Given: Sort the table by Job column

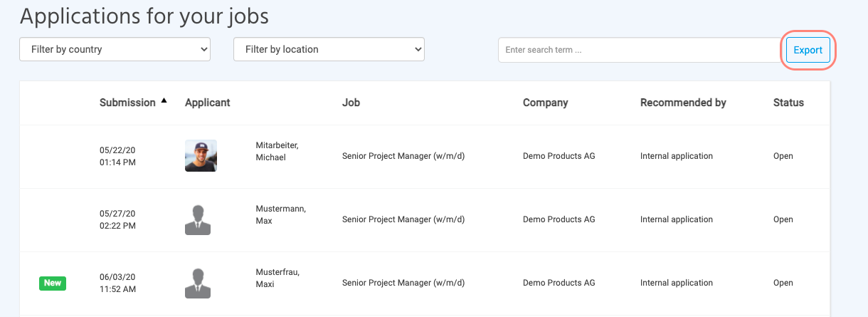Looking at the screenshot, I should [x=351, y=103].
